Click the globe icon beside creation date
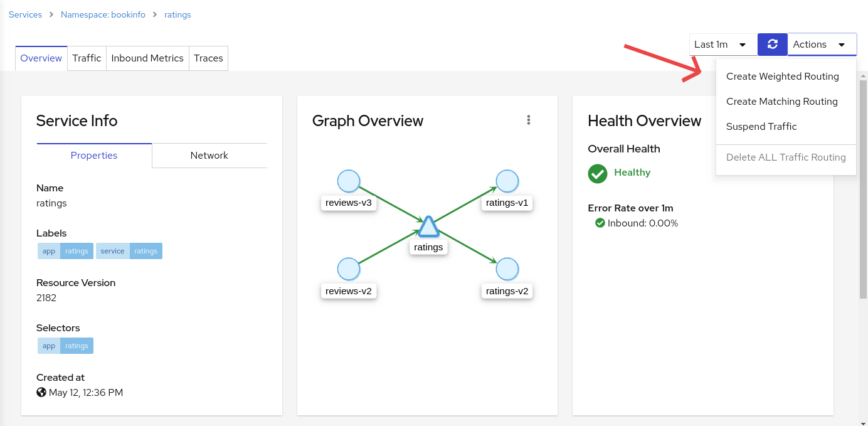This screenshot has width=868, height=426. coord(41,393)
